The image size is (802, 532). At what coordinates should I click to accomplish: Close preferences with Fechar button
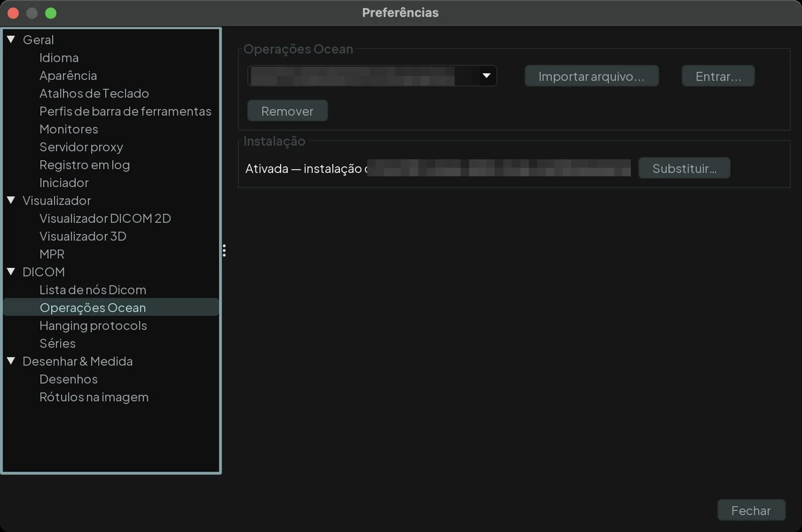[x=751, y=510]
